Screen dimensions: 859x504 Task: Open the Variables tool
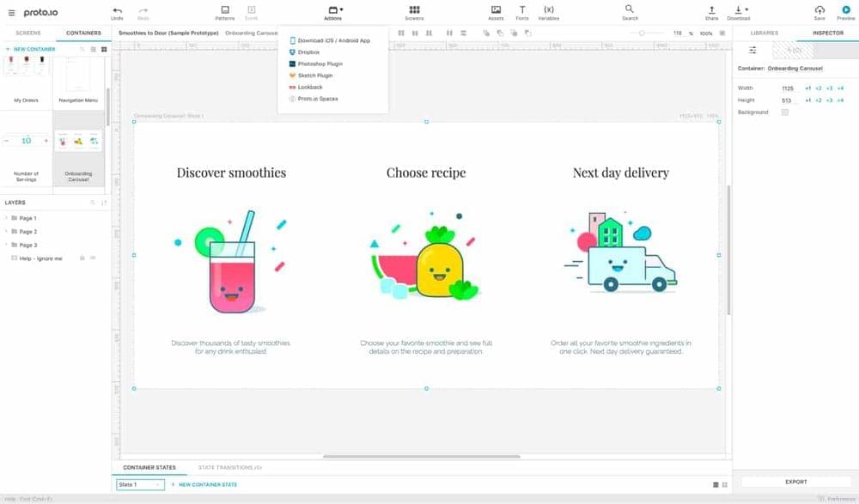coord(548,13)
